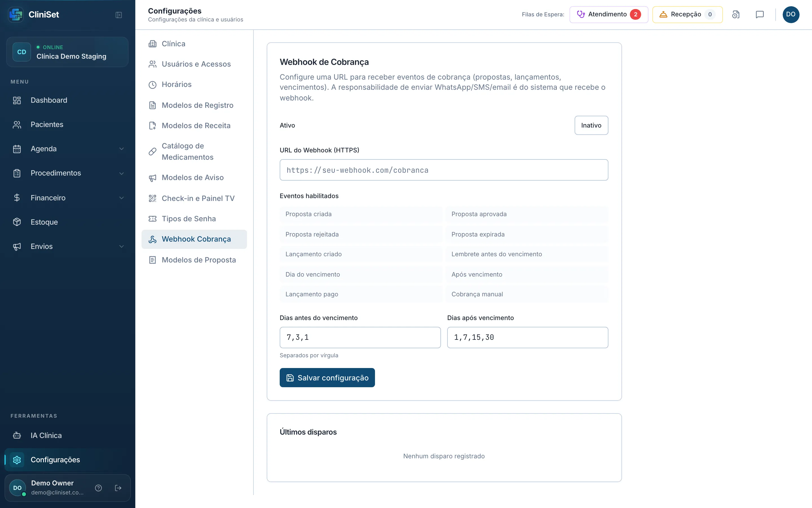Open Dashboard from the main menu
The width and height of the screenshot is (812, 508).
click(67, 100)
